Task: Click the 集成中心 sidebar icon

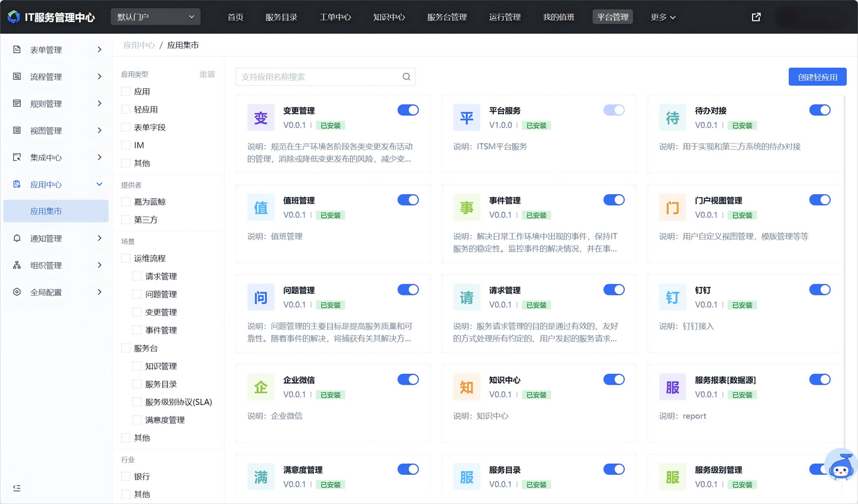Action: [17, 157]
